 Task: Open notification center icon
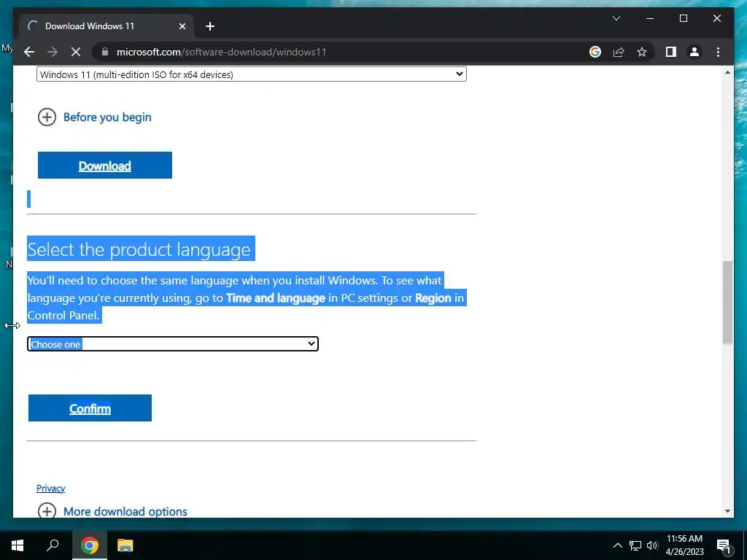pyautogui.click(x=724, y=545)
